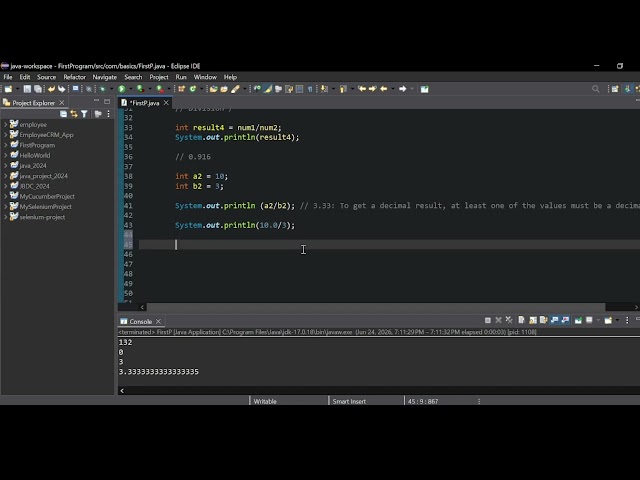Click the Save All icon
640x480 pixels.
point(38,89)
